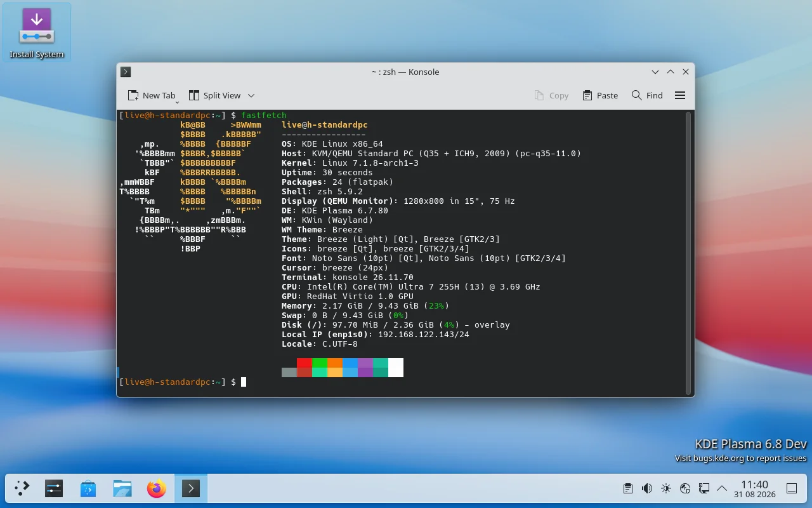812x508 pixels.
Task: Click the gray color swatch in terminal
Action: (289, 373)
